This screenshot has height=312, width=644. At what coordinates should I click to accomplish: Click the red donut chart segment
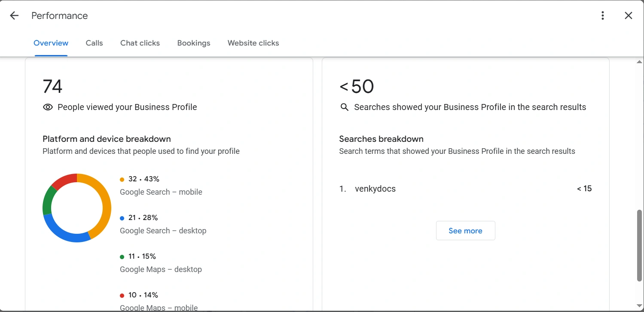[x=64, y=180]
